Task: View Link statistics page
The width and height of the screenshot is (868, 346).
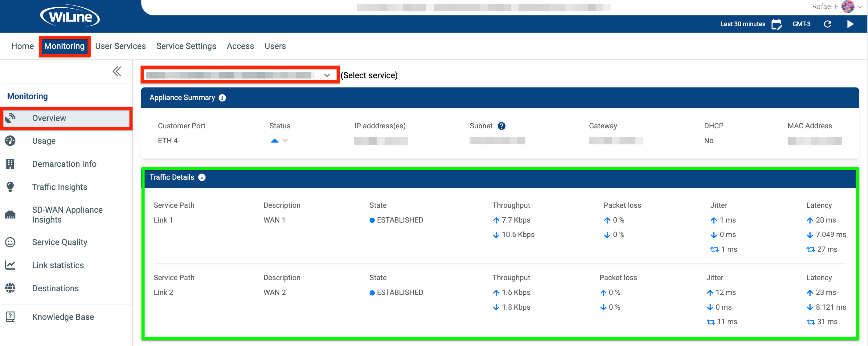Action: tap(58, 265)
